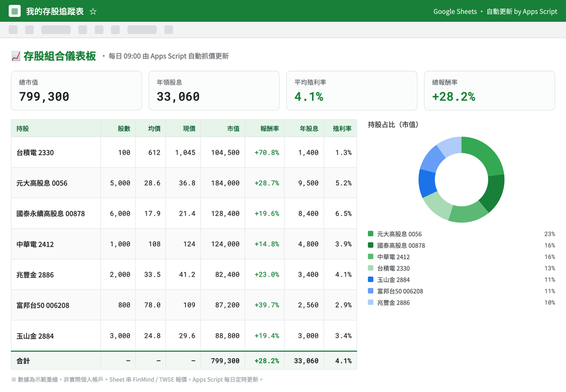Click the 股數 column header
566x392 pixels.
pyautogui.click(x=118, y=128)
